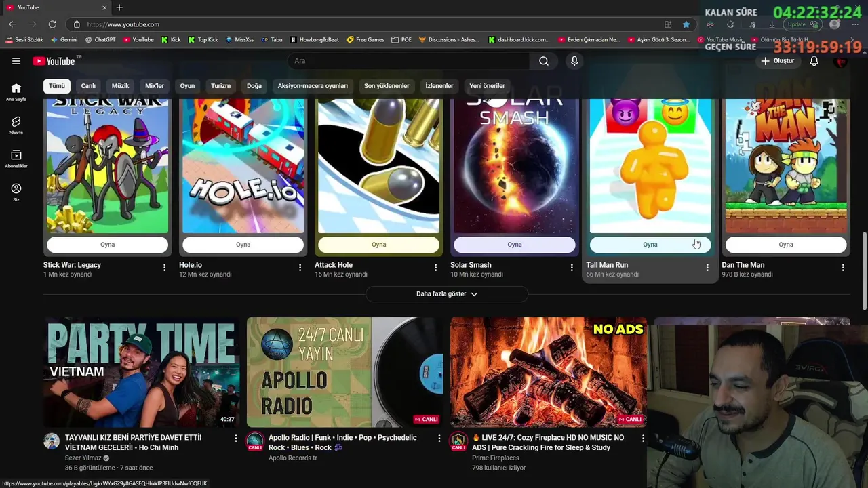The width and height of the screenshot is (868, 488).
Task: Select the Canlı filter chip
Action: 88,86
